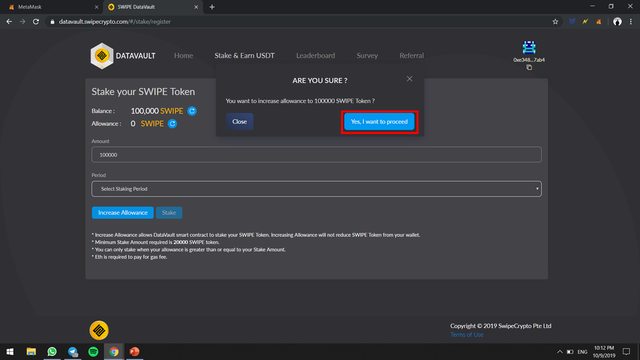
Task: Open the Select Staking Period dropdown
Action: point(316,189)
